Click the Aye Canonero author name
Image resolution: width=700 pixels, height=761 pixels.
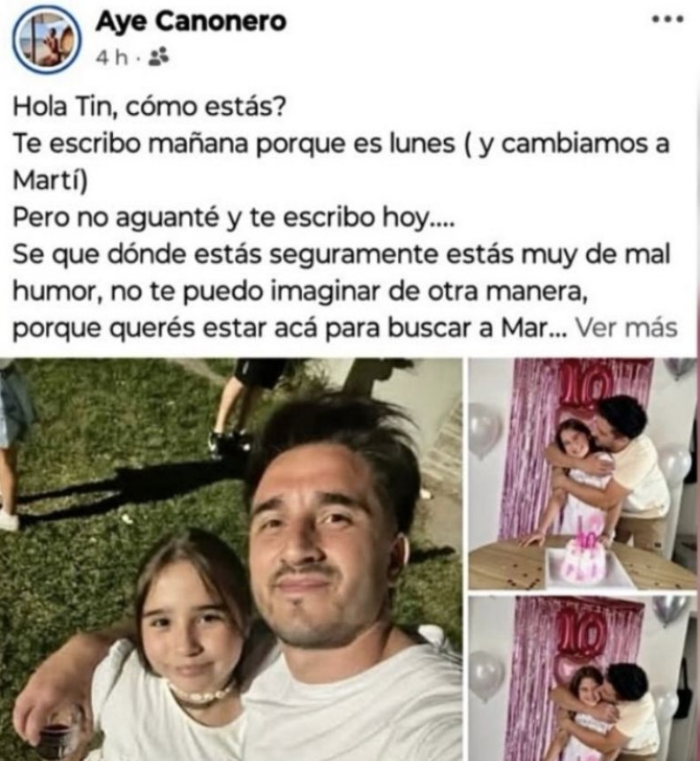pos(192,21)
